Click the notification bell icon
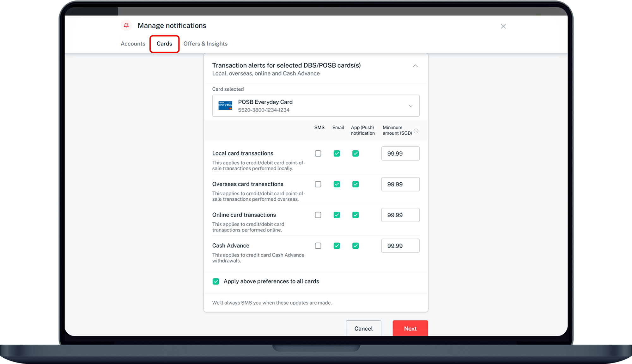The width and height of the screenshot is (632, 364). 126,25
